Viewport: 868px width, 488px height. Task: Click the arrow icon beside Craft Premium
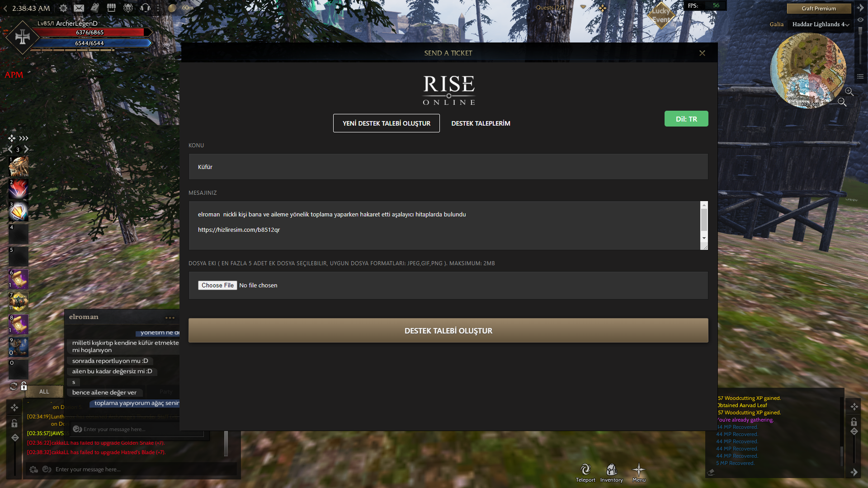pos(860,8)
